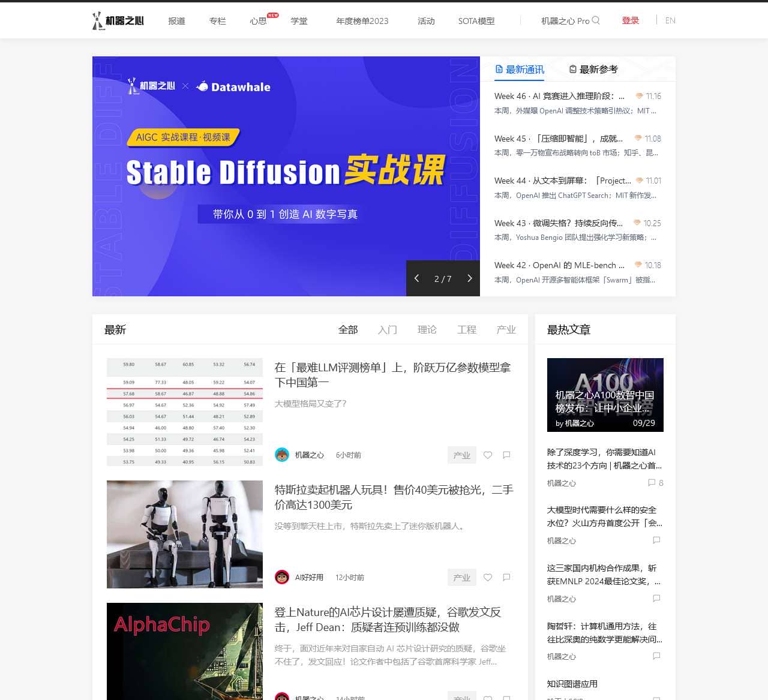Click summary 没等到擎天柱上市 text
Viewport: 768px width, 700px height.
371,526
